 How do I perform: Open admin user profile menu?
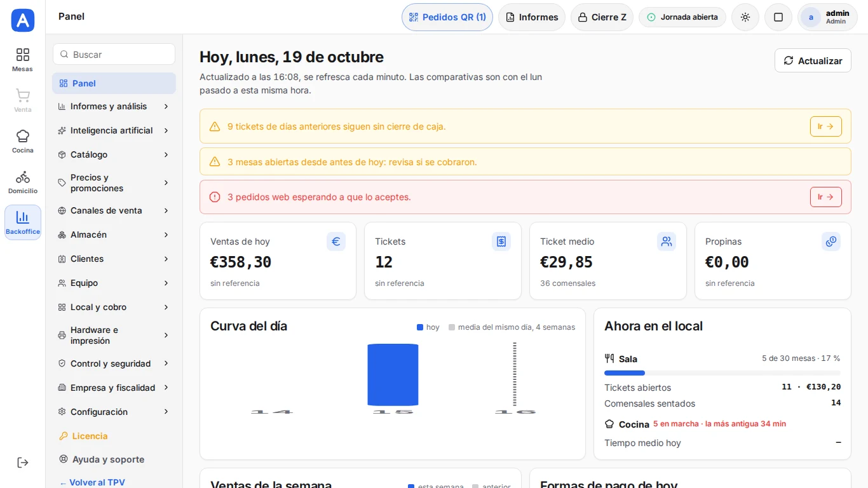click(827, 17)
